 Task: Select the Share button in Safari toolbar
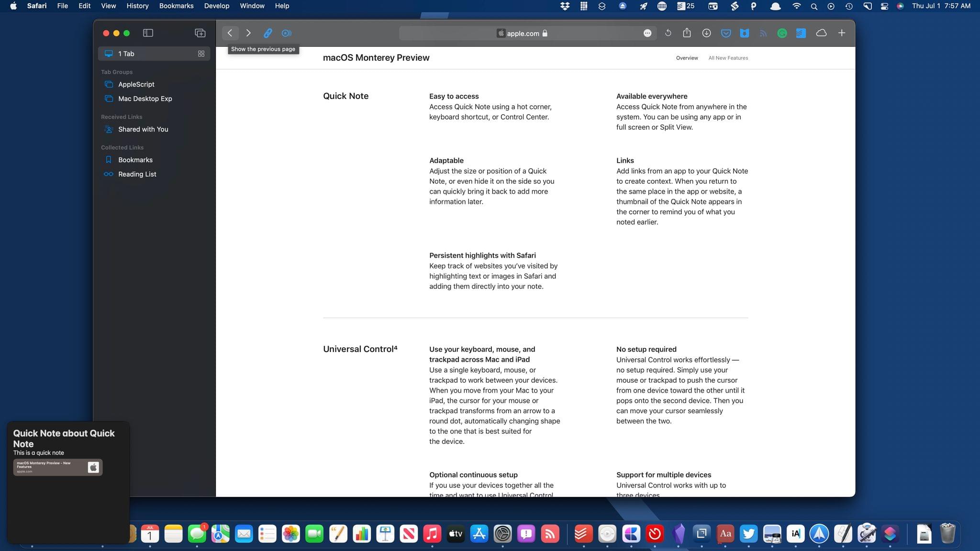687,33
